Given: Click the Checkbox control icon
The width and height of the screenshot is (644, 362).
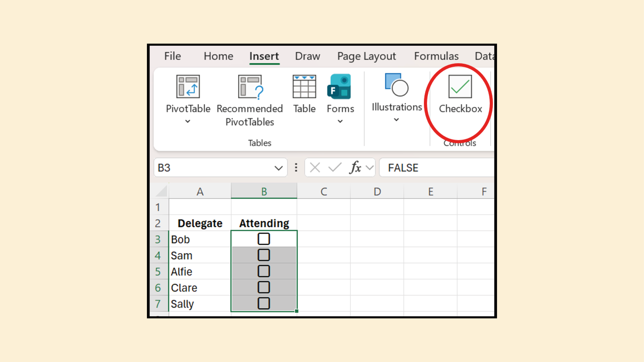Looking at the screenshot, I should [460, 86].
